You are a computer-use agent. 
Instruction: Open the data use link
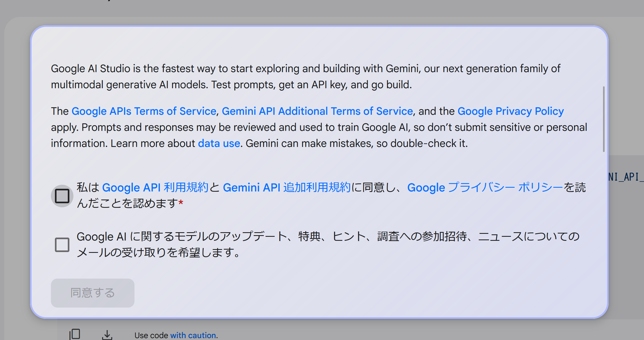[x=219, y=143]
